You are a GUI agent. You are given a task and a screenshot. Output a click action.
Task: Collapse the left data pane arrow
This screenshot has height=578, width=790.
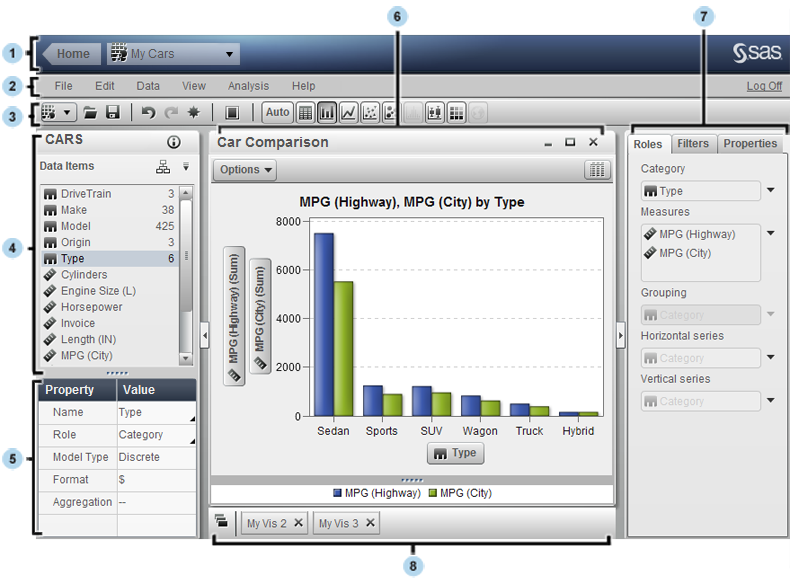click(x=204, y=337)
